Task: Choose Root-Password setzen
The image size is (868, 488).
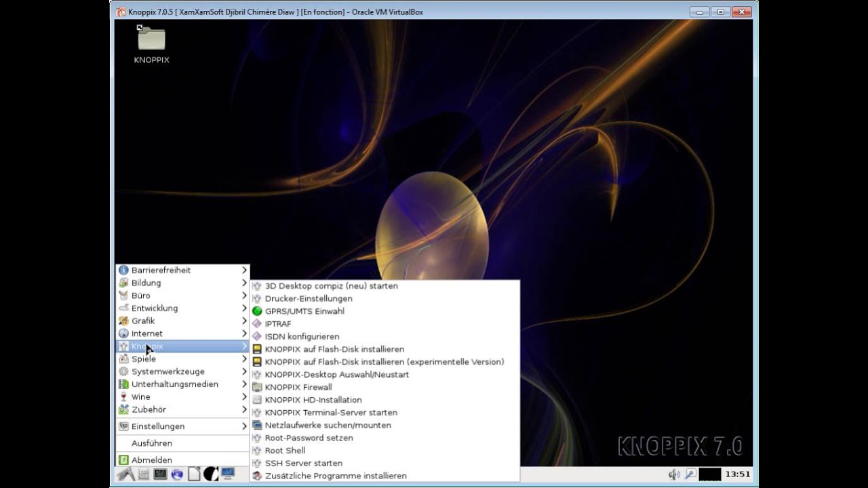Action: (x=384, y=438)
